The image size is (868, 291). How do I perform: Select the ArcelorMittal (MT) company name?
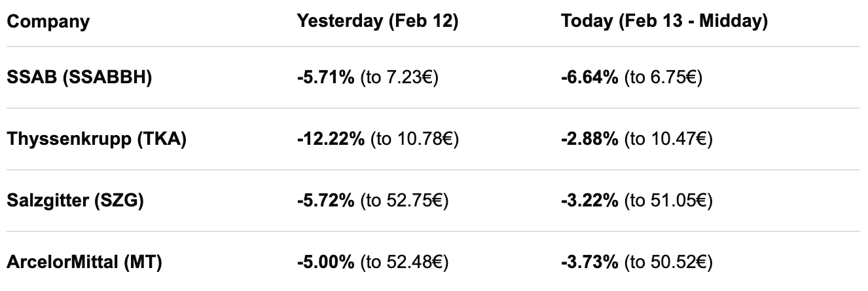(84, 263)
